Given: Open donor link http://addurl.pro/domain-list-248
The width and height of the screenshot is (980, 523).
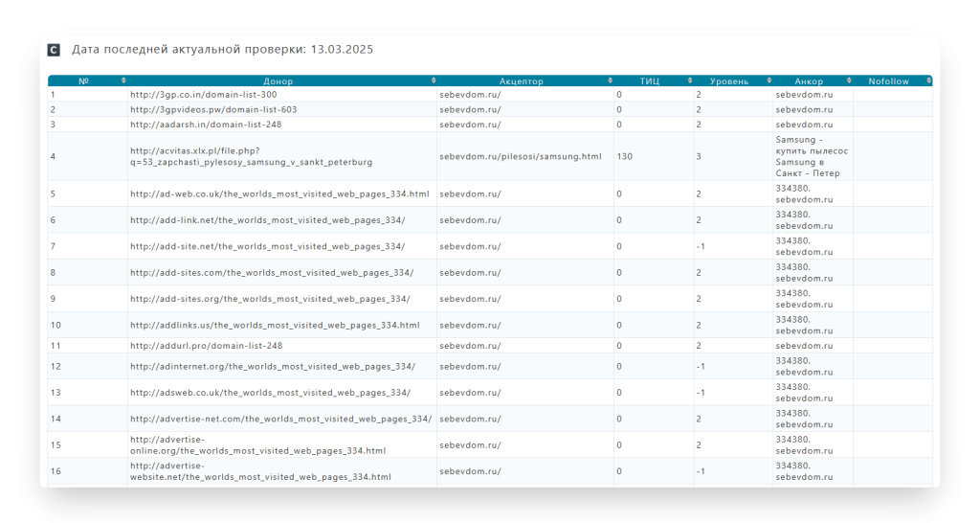Looking at the screenshot, I should (206, 346).
